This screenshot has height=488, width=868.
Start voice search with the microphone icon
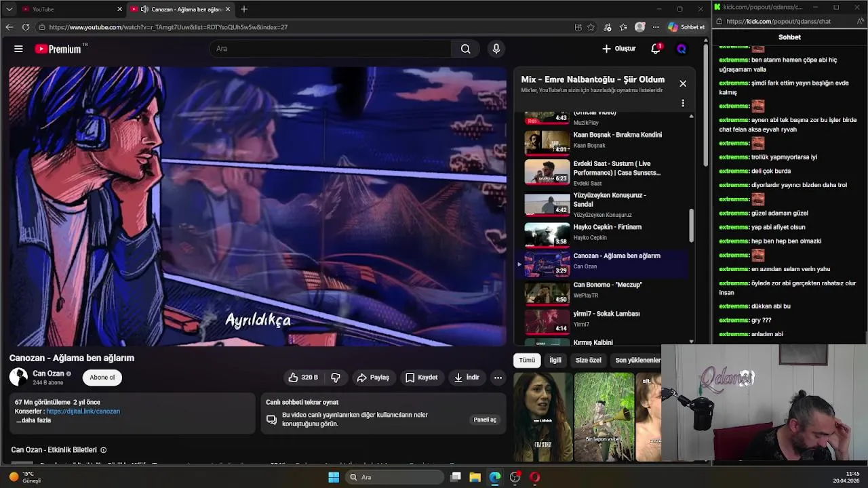[496, 49]
